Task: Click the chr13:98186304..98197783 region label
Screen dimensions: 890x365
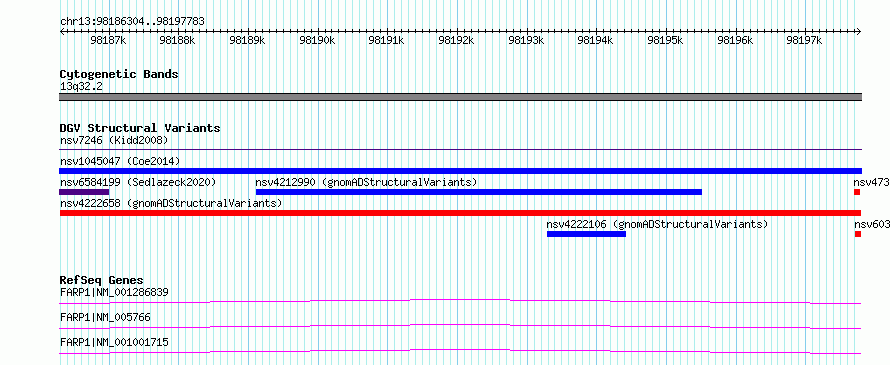Action: (x=132, y=21)
